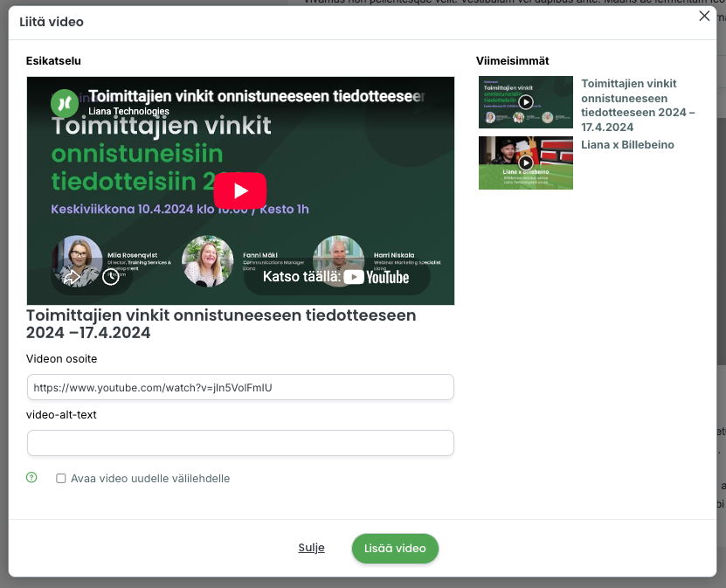Image resolution: width=726 pixels, height=588 pixels.
Task: Click the watch later clock icon
Action: click(111, 277)
